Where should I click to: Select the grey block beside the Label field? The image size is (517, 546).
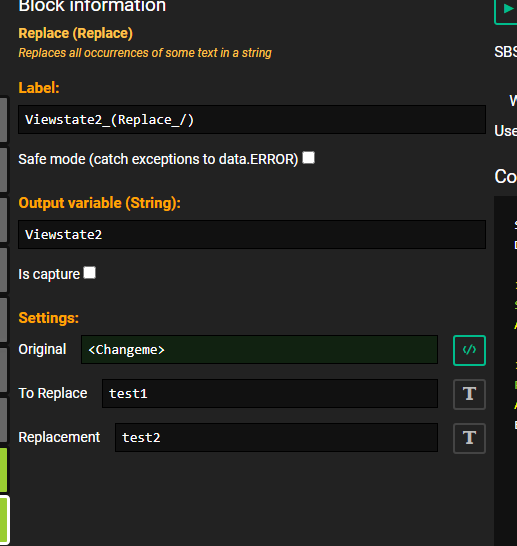tap(3, 120)
